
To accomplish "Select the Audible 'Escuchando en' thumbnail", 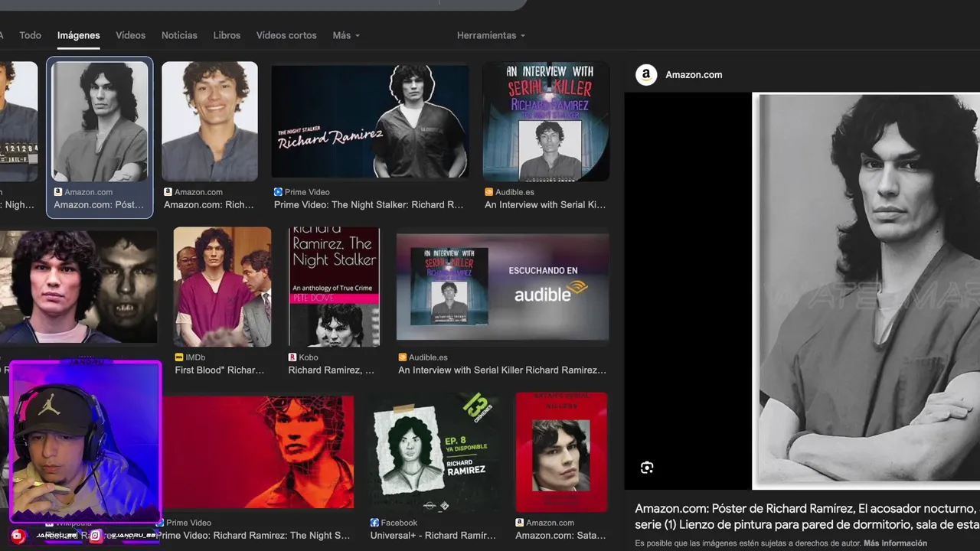I will pyautogui.click(x=502, y=286).
